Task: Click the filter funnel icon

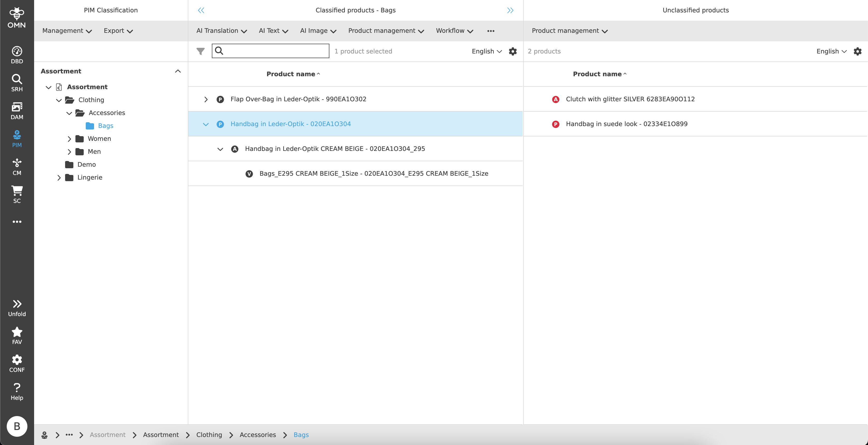Action: pos(200,51)
